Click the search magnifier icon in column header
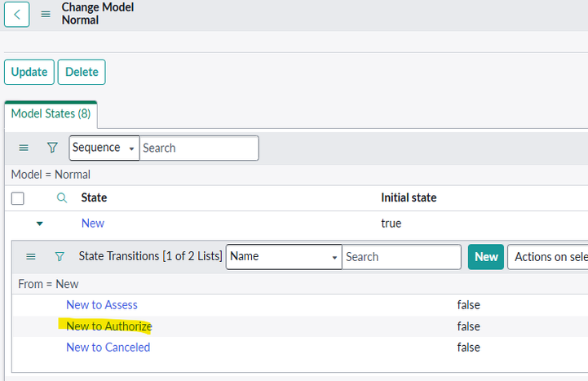This screenshot has width=588, height=381. [62, 197]
